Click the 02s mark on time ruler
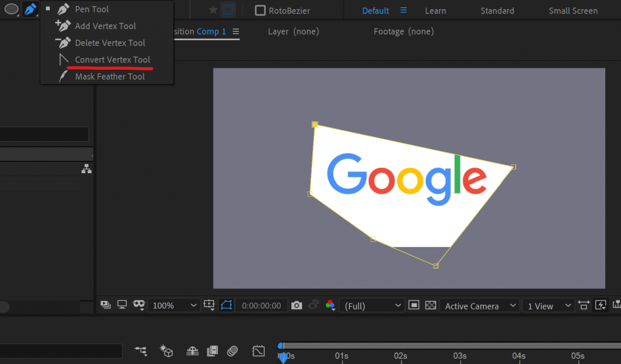 pos(400,356)
